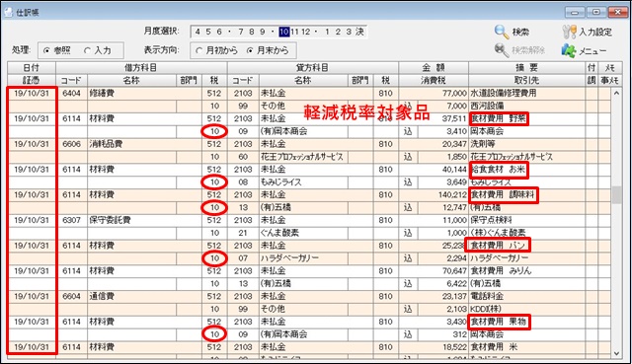632x364 pixels.
Task: Select month 7 in 月度選択
Action: point(241,32)
